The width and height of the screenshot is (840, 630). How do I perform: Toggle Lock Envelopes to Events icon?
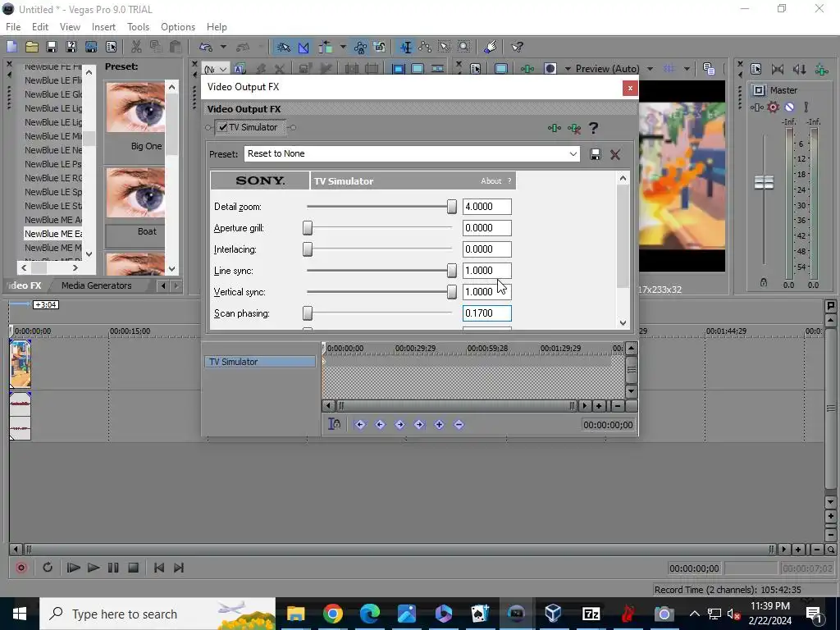(360, 47)
